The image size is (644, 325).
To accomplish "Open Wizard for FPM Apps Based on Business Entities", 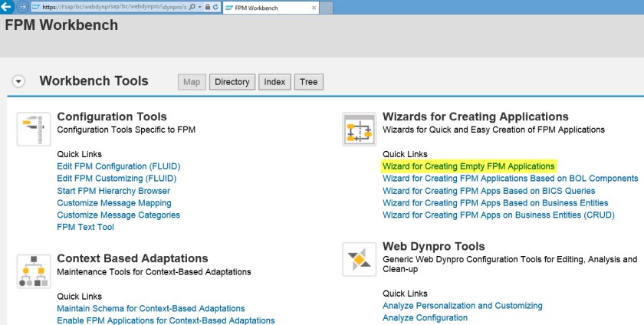I will point(495,203).
